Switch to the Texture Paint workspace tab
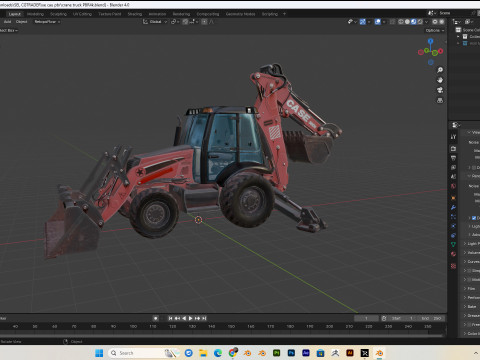 click(110, 14)
